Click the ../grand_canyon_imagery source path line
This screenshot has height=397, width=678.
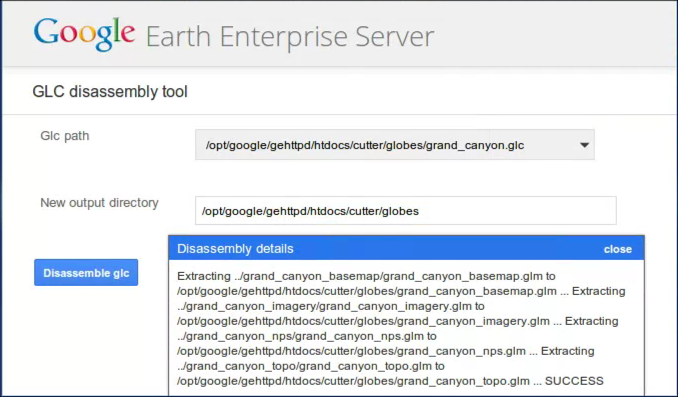tap(331, 306)
